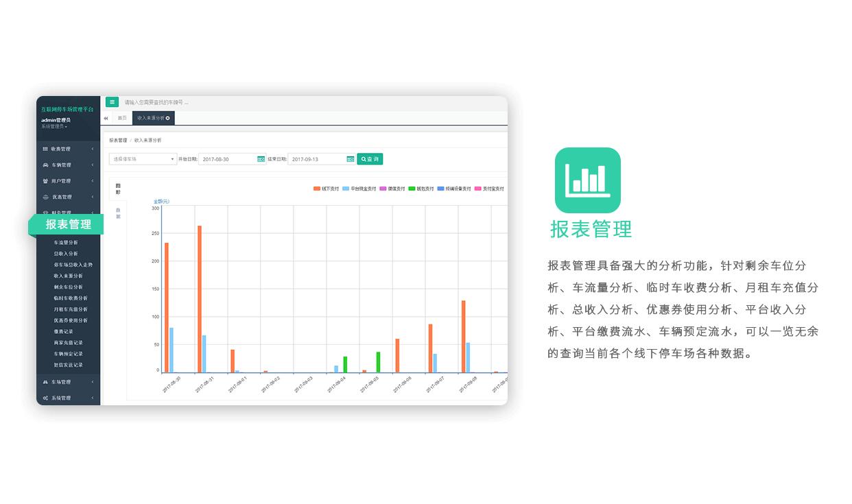The height and width of the screenshot is (504, 852).
Task: Open the calendar icon for 结束日期
Action: (351, 159)
